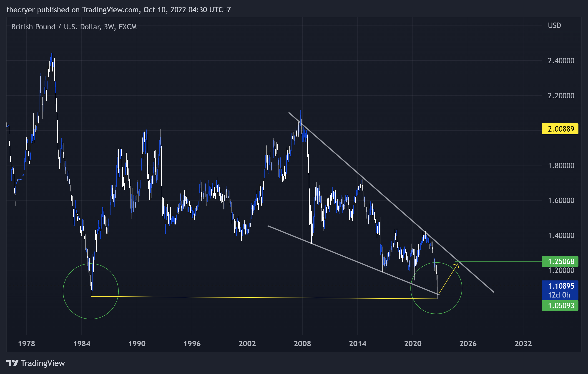588x374 pixels.
Task: Click the 1.60000 price axis value
Action: (561, 201)
